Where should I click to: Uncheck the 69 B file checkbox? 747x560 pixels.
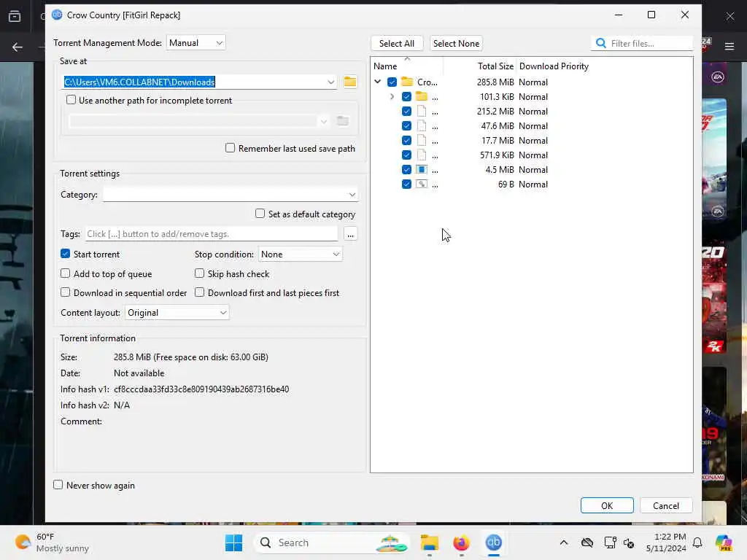(x=406, y=184)
